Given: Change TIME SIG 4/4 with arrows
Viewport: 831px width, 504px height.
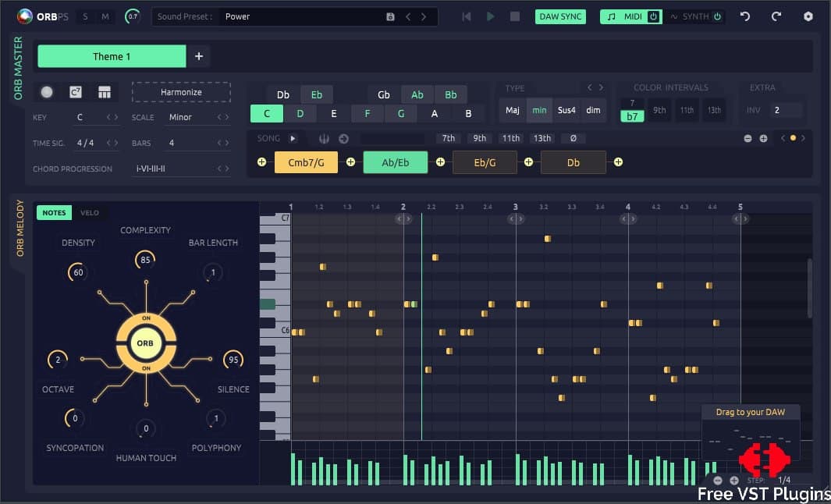Looking at the screenshot, I should (112, 143).
